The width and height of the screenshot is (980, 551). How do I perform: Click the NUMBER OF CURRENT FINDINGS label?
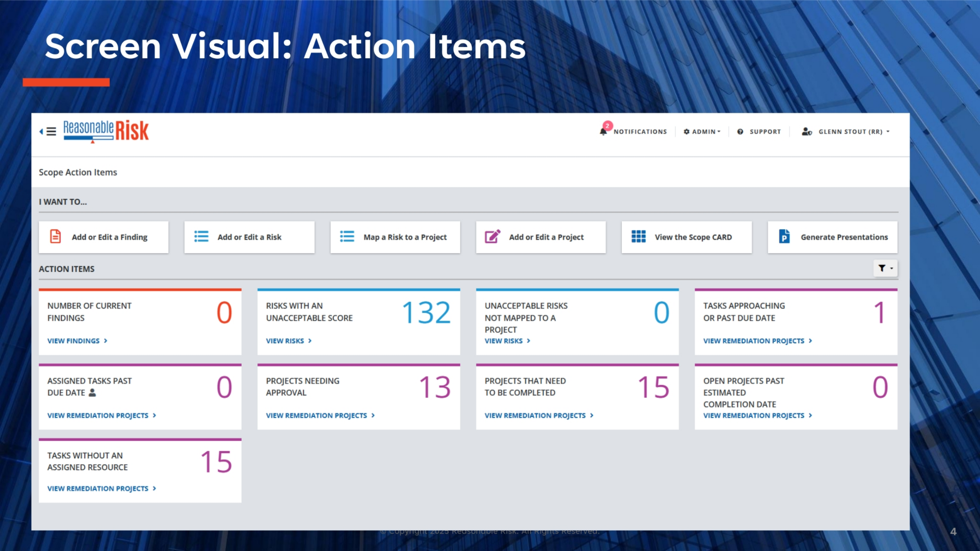(x=89, y=312)
